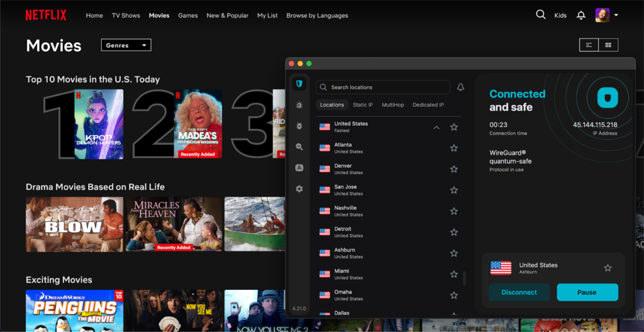Click the 45.144.115.218 IP address
Screen dimensions: 644x332
click(595, 125)
